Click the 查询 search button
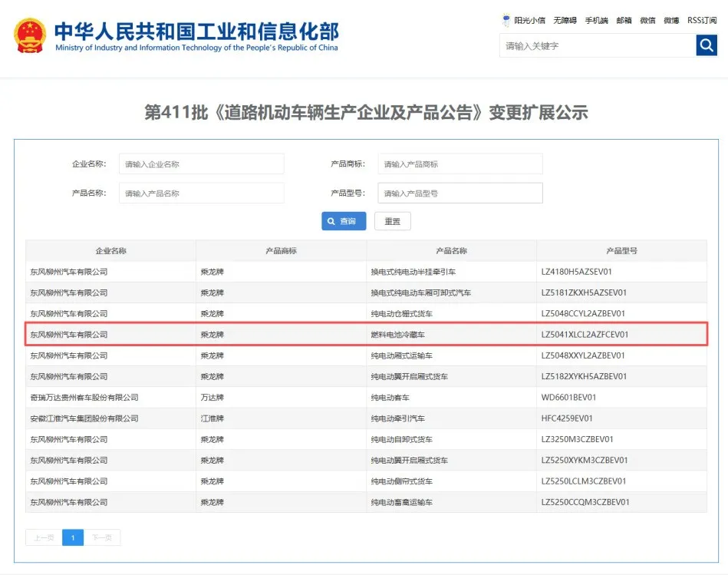 pyautogui.click(x=344, y=221)
